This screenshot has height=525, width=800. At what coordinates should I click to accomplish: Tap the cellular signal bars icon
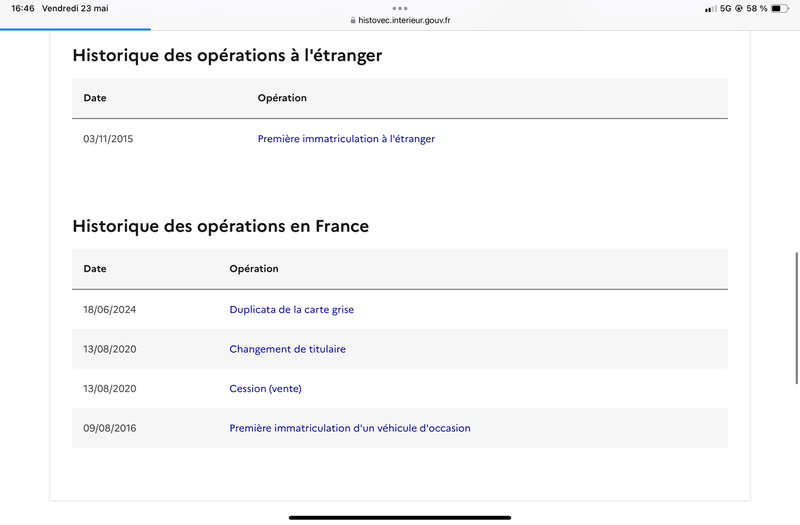coord(711,9)
